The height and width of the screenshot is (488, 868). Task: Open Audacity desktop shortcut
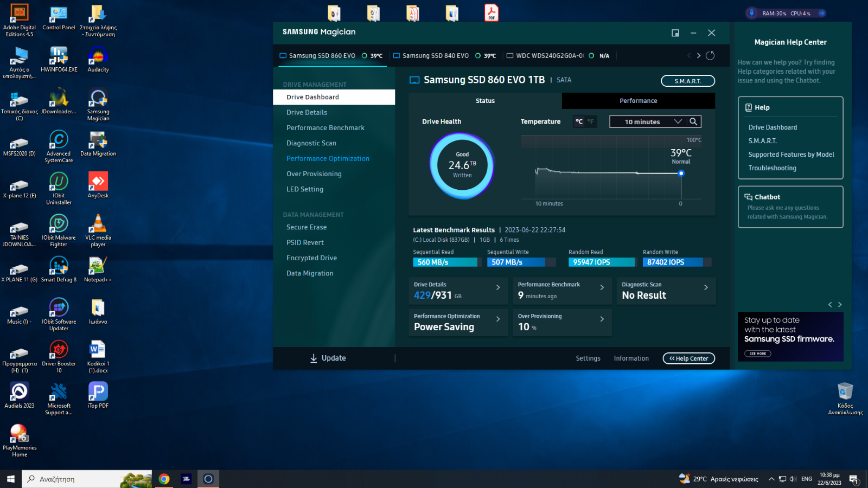98,60
